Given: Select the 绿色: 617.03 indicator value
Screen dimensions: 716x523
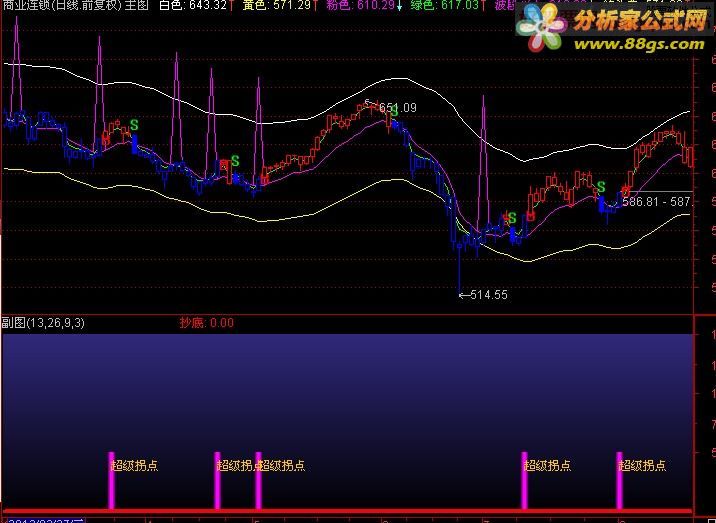Looking at the screenshot, I should pyautogui.click(x=444, y=6).
